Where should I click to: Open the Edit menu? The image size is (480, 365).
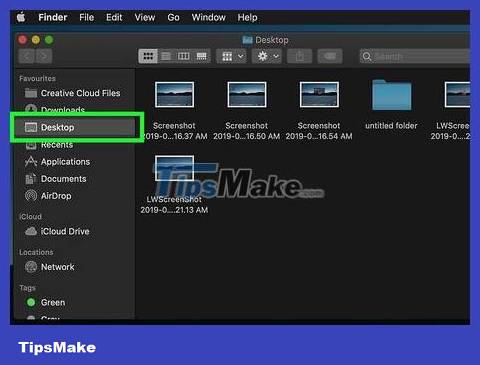click(x=114, y=17)
